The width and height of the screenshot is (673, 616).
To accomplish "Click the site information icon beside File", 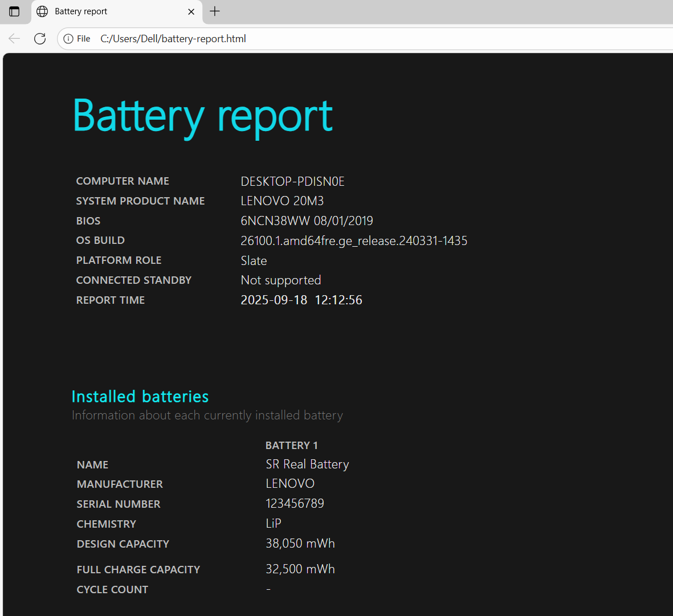I will (68, 39).
